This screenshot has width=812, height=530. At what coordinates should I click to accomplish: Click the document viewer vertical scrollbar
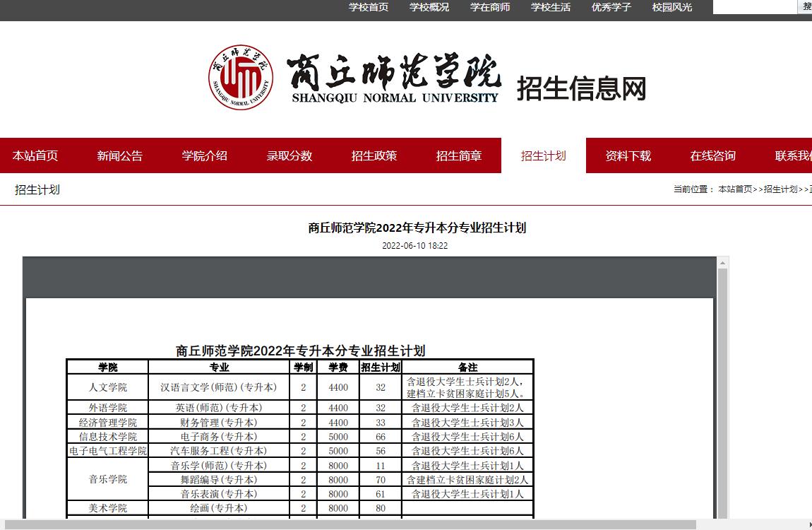(x=723, y=393)
